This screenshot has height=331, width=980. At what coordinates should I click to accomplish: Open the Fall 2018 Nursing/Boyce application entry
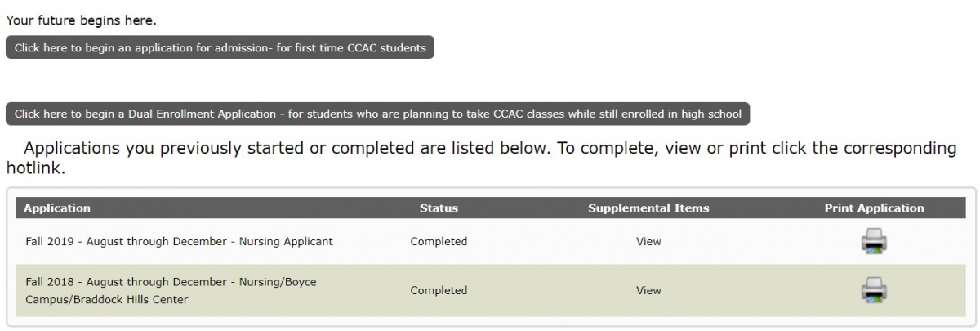[x=171, y=290]
